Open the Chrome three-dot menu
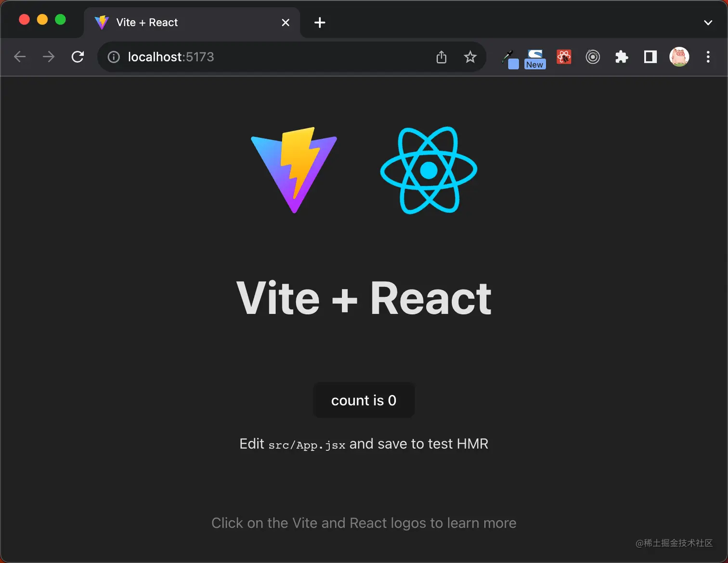Screen dimensions: 728x563 [708, 57]
